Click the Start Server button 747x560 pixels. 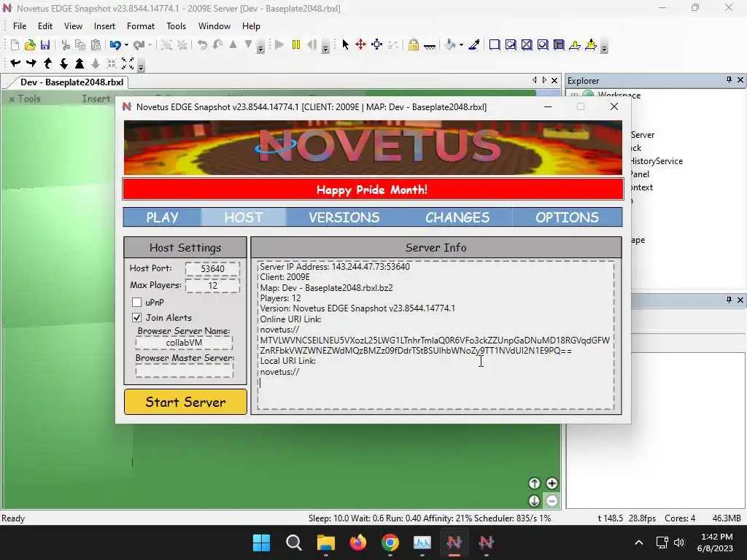click(x=185, y=402)
